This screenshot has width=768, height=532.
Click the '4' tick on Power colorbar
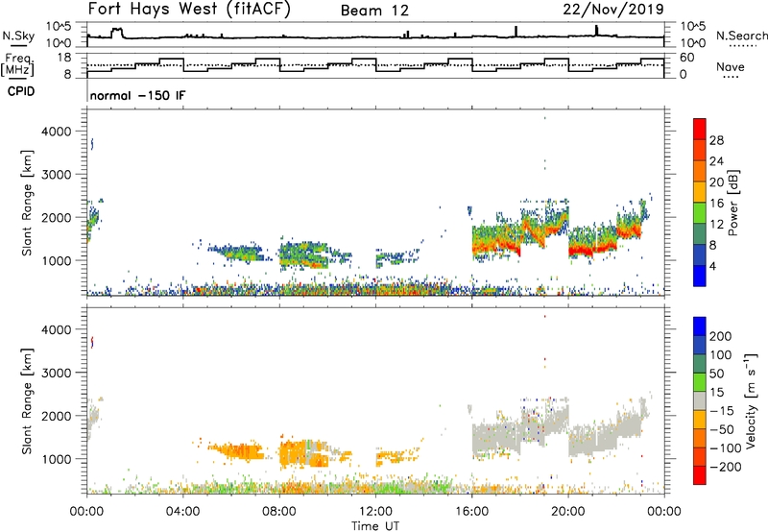click(713, 266)
